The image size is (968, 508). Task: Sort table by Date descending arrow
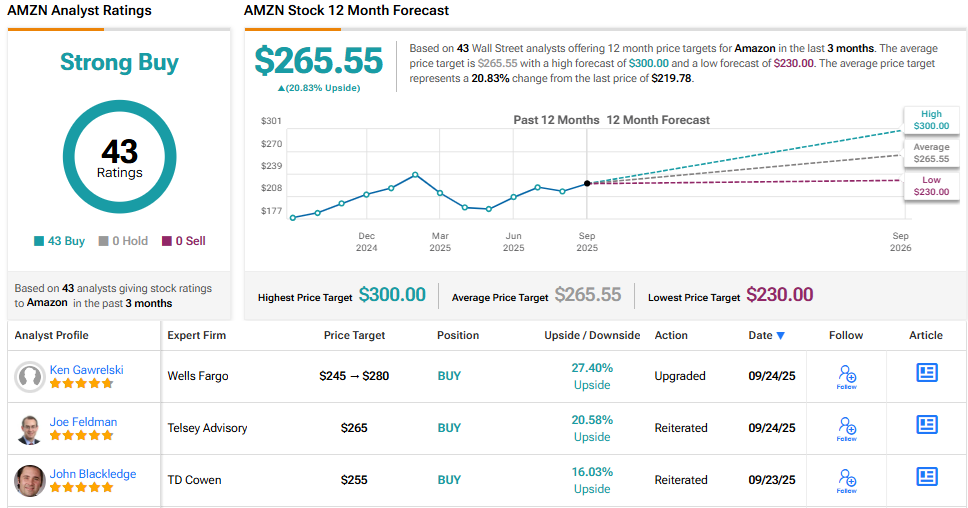click(x=780, y=336)
